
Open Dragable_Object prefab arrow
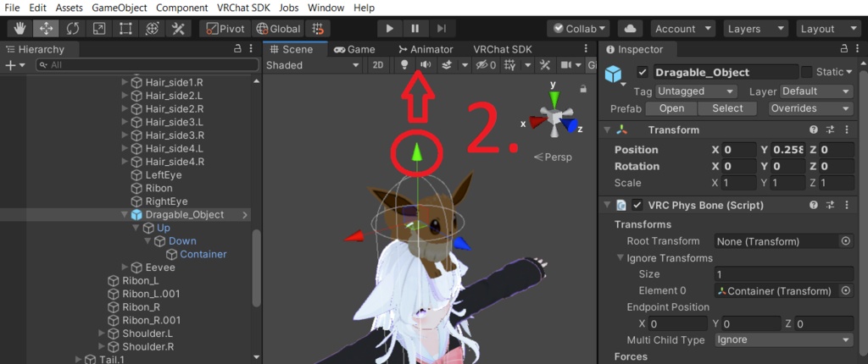pyautogui.click(x=245, y=215)
